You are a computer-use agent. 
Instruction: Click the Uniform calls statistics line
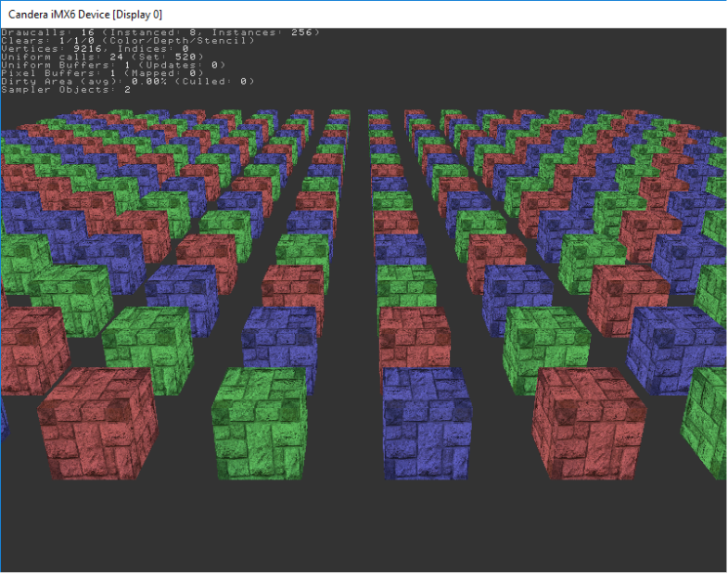[x=103, y=57]
